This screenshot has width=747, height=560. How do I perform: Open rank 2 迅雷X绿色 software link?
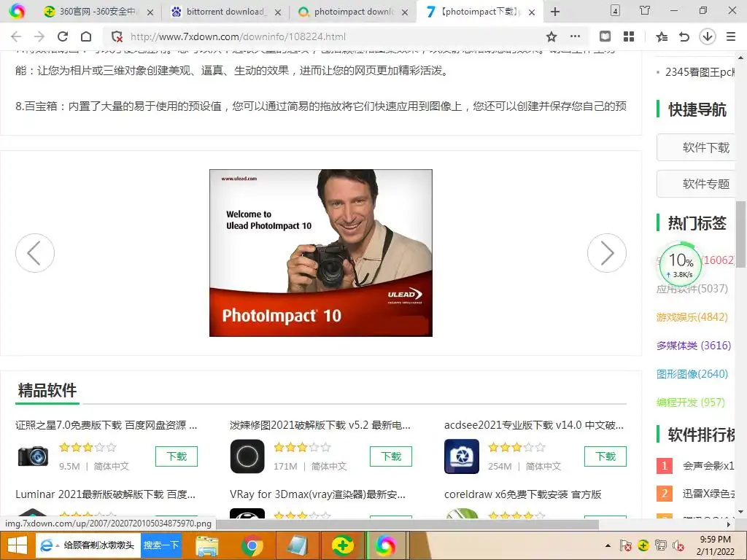pyautogui.click(x=708, y=494)
